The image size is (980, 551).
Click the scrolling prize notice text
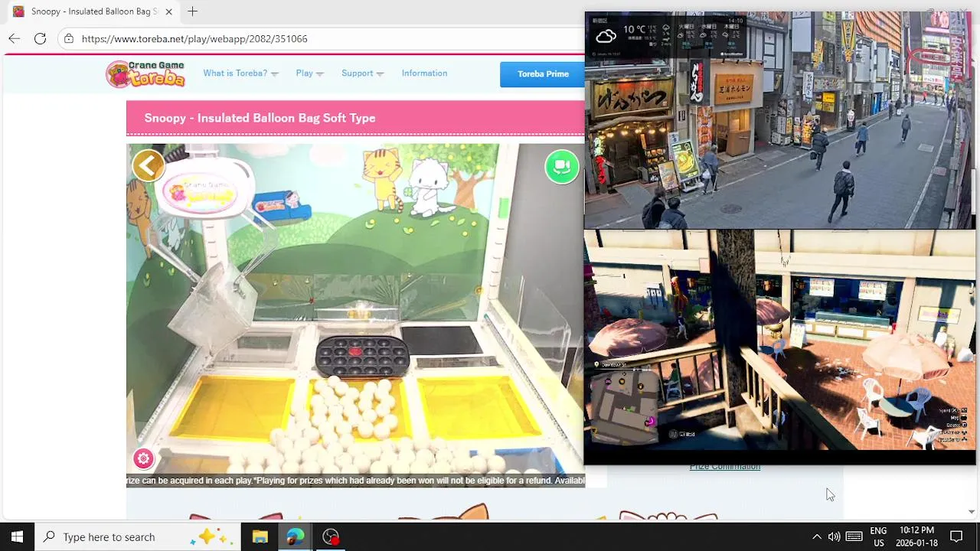point(355,481)
